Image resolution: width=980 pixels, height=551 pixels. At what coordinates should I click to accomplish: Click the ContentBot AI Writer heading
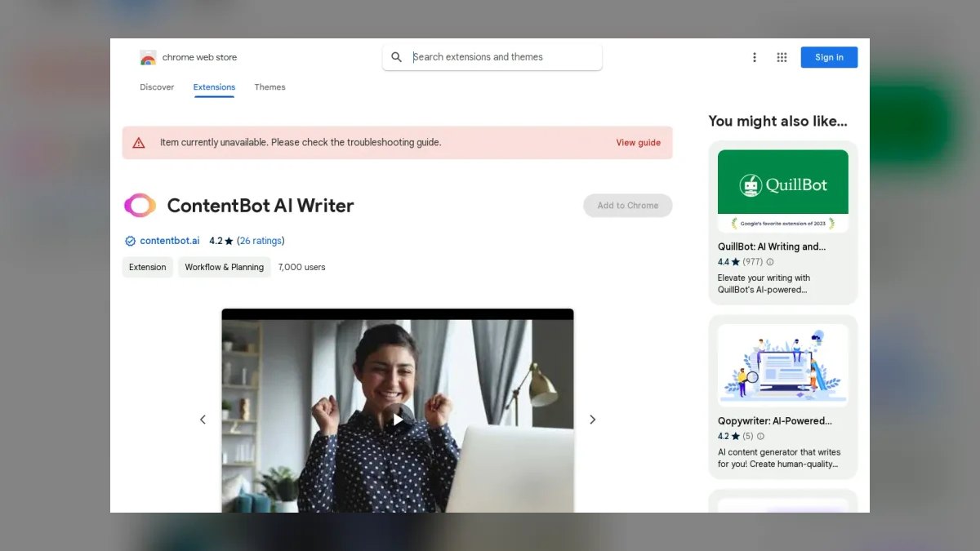pyautogui.click(x=261, y=206)
